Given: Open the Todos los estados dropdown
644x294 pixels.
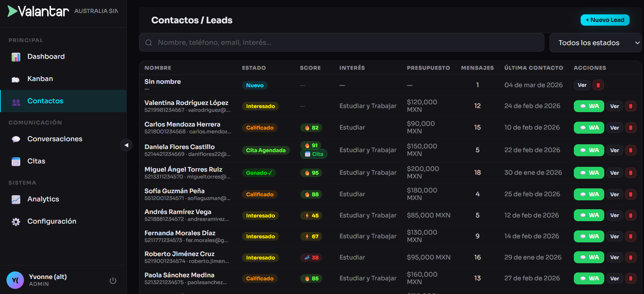Looking at the screenshot, I should coord(595,43).
